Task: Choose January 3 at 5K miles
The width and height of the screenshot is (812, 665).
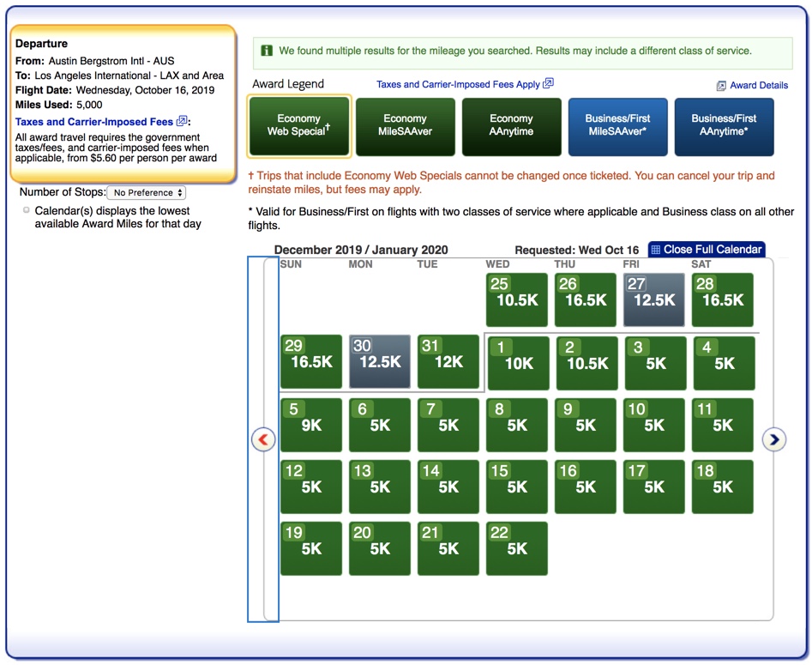Action: pos(656,363)
